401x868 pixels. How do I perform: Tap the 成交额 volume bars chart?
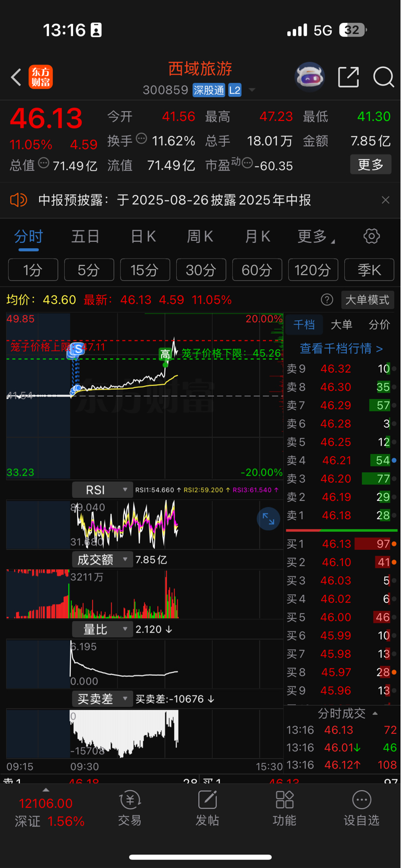[x=144, y=594]
